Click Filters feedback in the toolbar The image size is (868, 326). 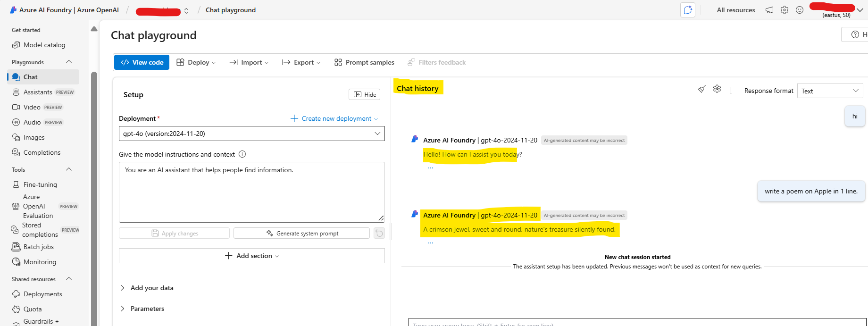click(437, 62)
